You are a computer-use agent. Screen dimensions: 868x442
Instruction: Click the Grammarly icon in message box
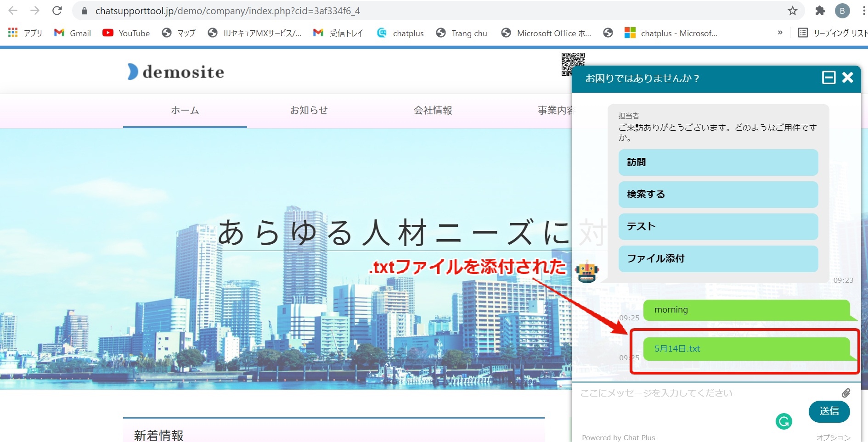[783, 421]
